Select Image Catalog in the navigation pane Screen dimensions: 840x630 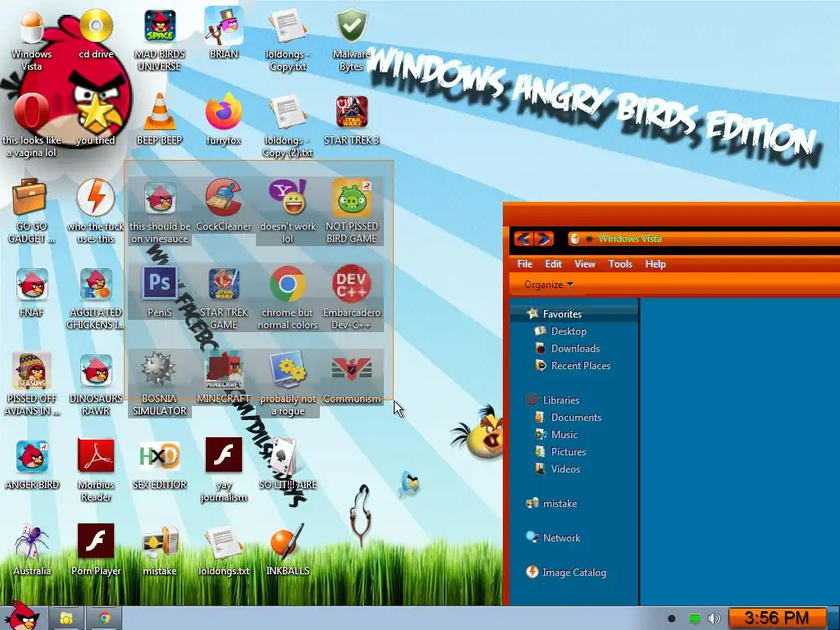pos(573,572)
